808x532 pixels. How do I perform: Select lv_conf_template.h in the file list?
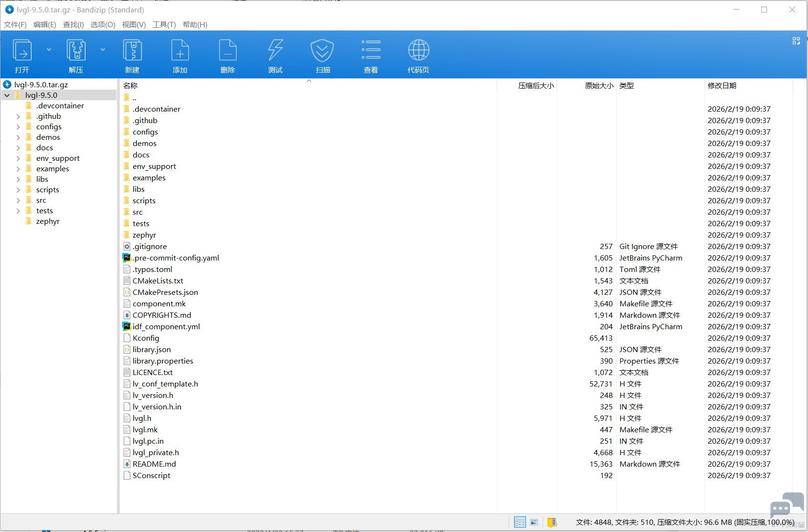pos(165,384)
